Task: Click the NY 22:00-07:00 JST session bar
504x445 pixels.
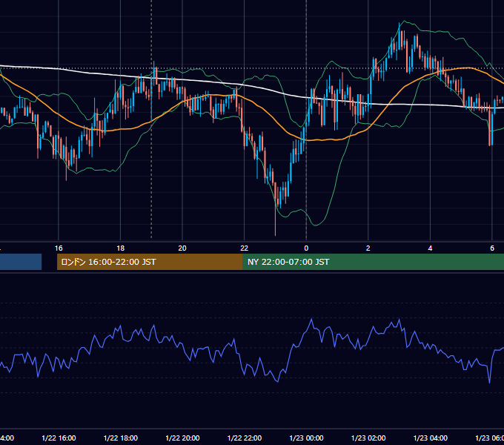Action: 373,262
